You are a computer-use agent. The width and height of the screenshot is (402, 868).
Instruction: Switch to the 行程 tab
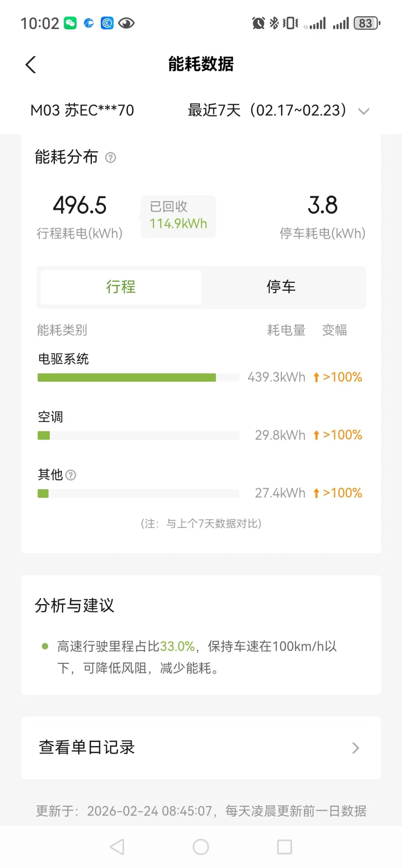[121, 287]
